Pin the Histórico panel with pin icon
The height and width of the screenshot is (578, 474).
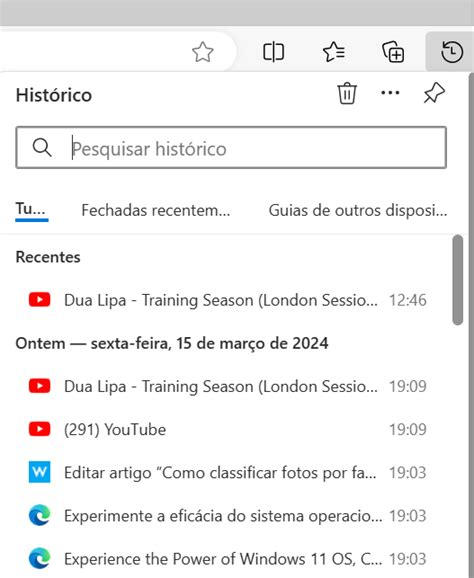click(434, 93)
